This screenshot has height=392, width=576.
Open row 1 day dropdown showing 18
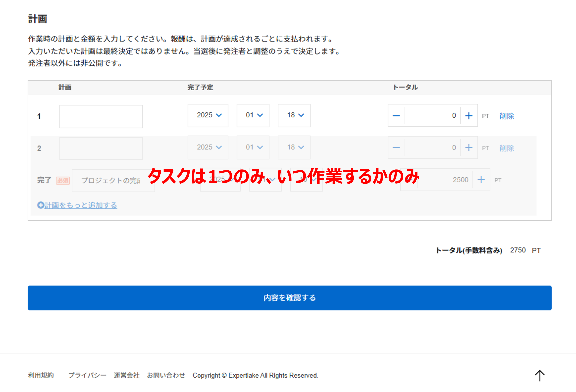click(x=294, y=115)
